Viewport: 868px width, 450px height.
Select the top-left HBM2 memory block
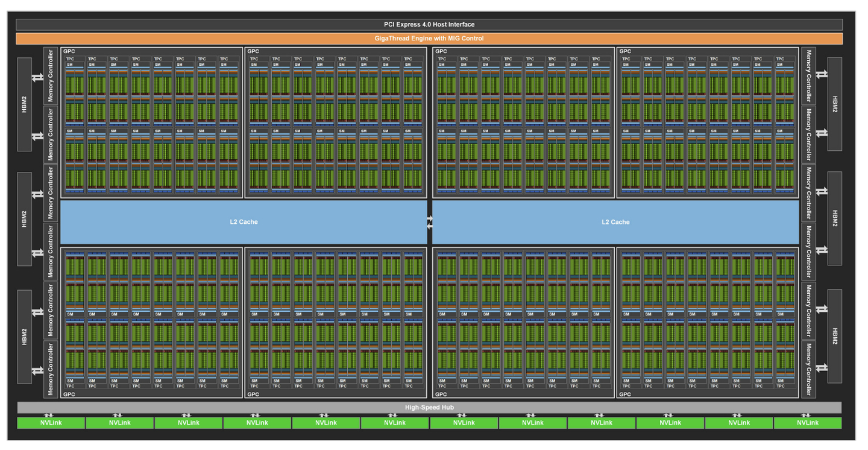24,104
